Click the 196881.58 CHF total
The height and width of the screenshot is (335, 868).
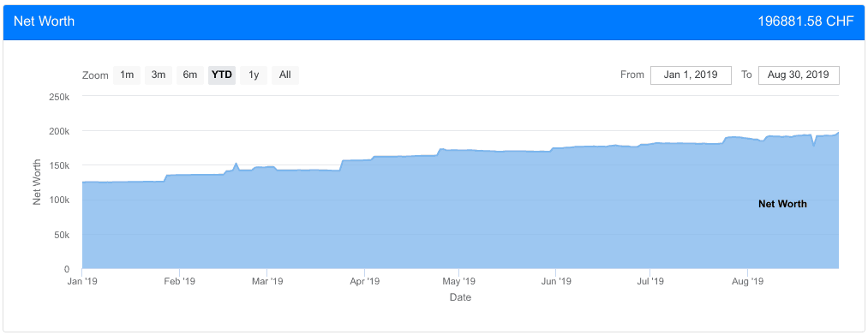pyautogui.click(x=806, y=21)
